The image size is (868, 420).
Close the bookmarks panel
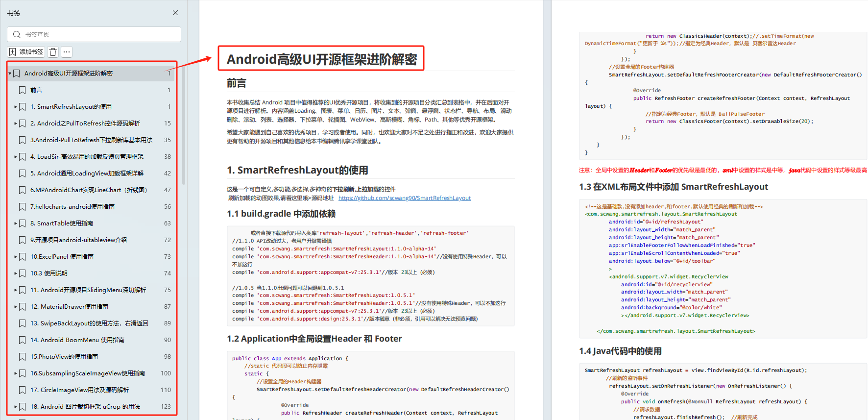175,13
